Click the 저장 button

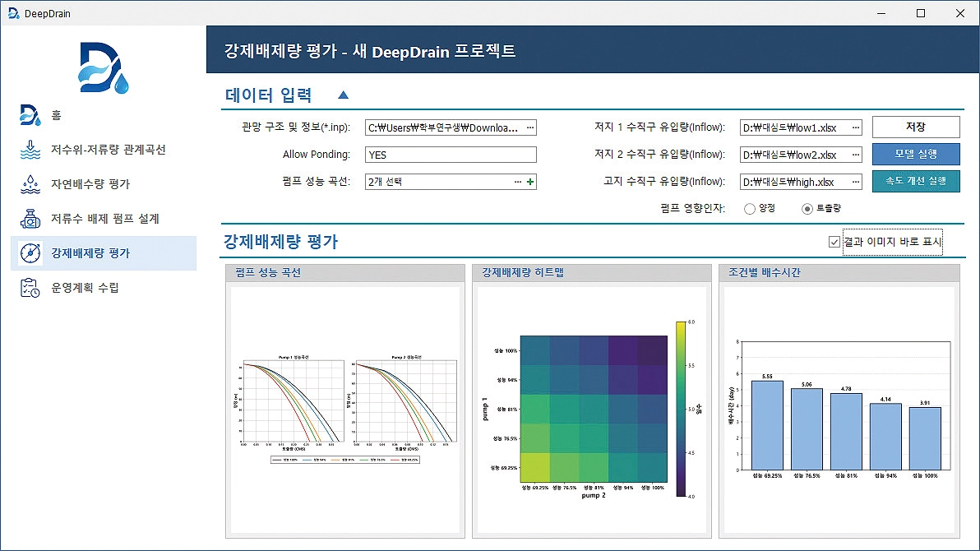point(916,127)
